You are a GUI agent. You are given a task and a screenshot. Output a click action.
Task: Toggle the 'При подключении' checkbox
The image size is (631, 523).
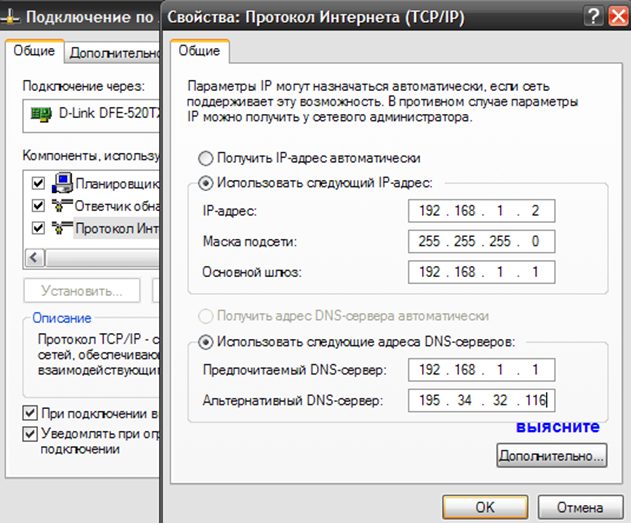tap(30, 413)
